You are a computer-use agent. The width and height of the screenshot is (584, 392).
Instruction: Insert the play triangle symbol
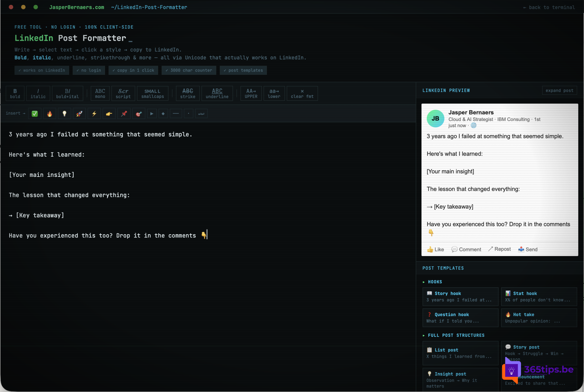[x=152, y=114]
